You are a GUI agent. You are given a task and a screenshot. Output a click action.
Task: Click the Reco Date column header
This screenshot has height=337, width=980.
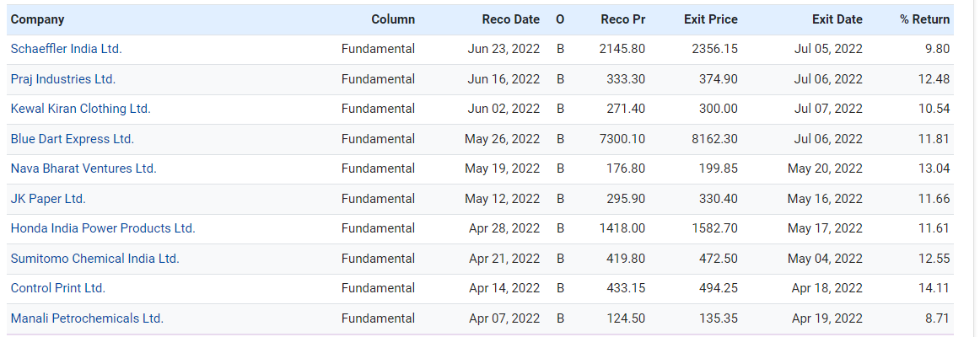coord(510,19)
